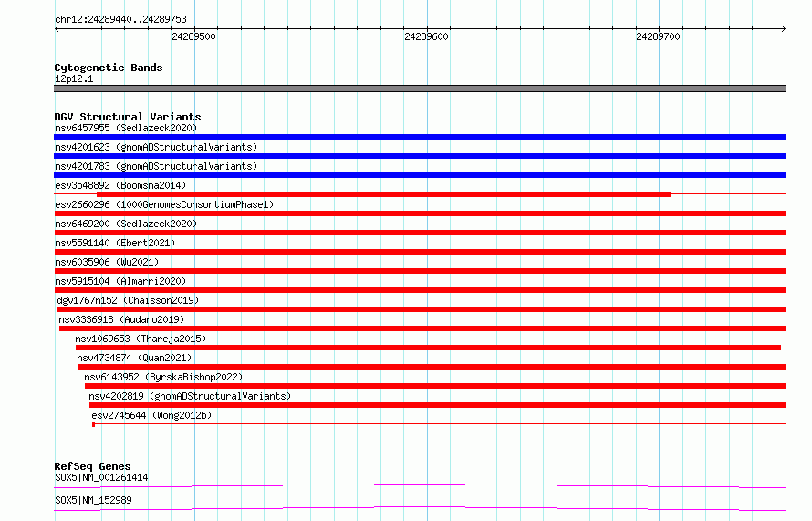The image size is (812, 521).
Task: Click the small red block under esv2745644
Action: click(x=94, y=424)
